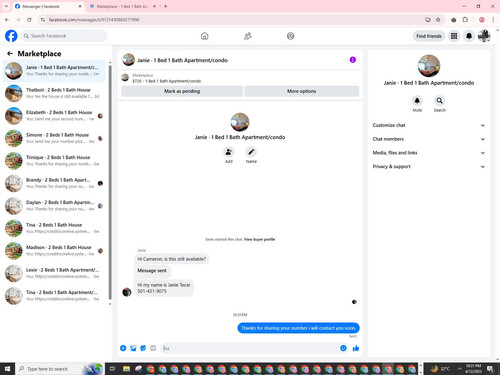Open File Explorer from taskbar

(126, 369)
